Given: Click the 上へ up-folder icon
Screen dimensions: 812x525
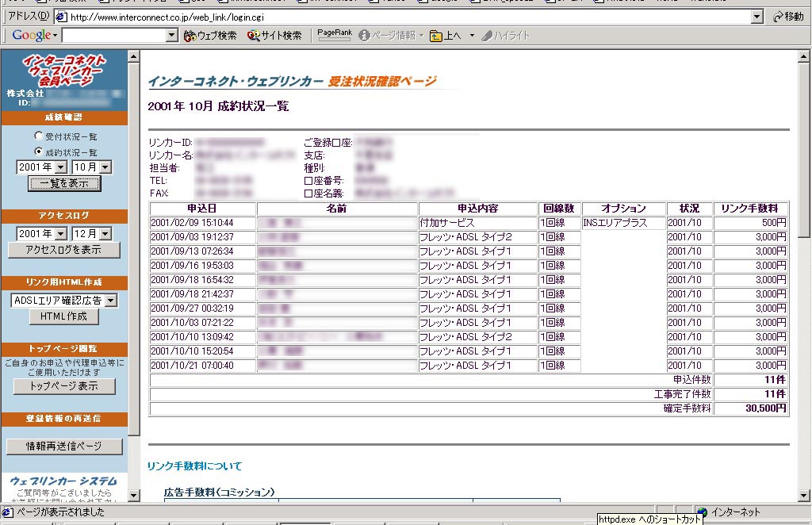Looking at the screenshot, I should tap(436, 36).
